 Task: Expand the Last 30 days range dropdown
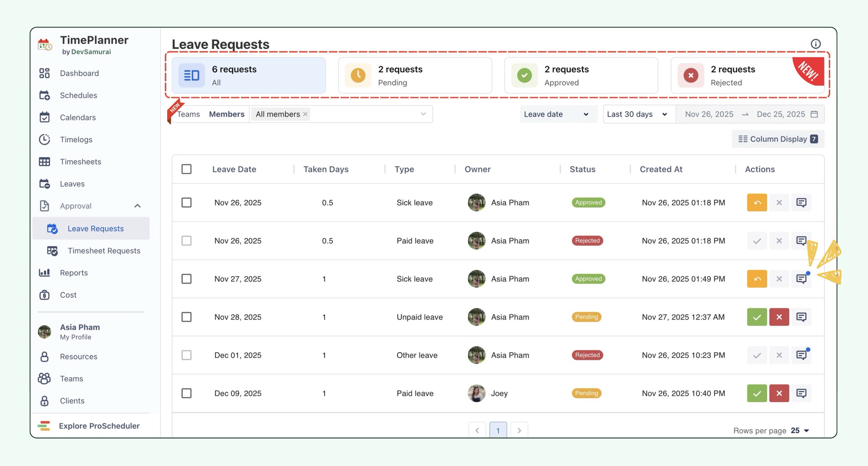click(x=638, y=114)
